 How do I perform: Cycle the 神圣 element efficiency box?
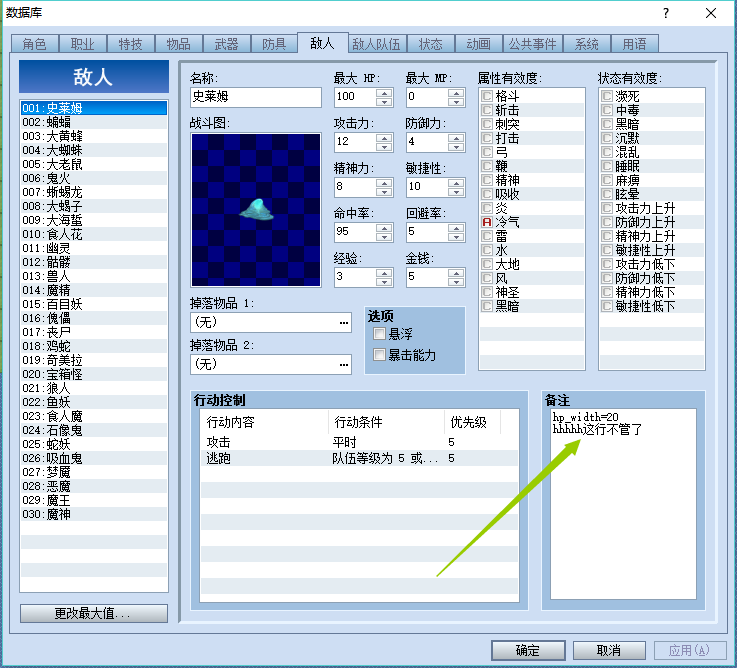tap(487, 292)
